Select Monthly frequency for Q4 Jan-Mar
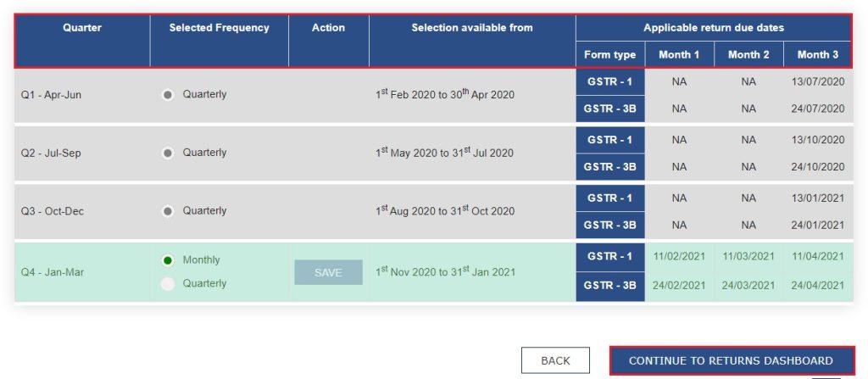 [x=168, y=260]
